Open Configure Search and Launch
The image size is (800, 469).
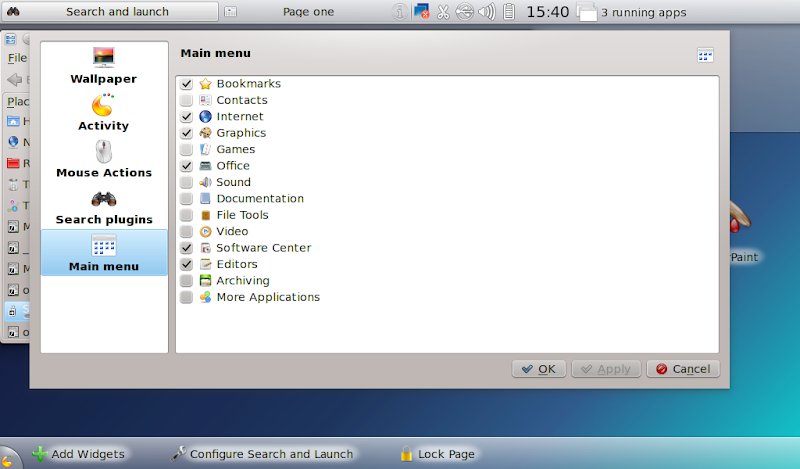click(262, 454)
